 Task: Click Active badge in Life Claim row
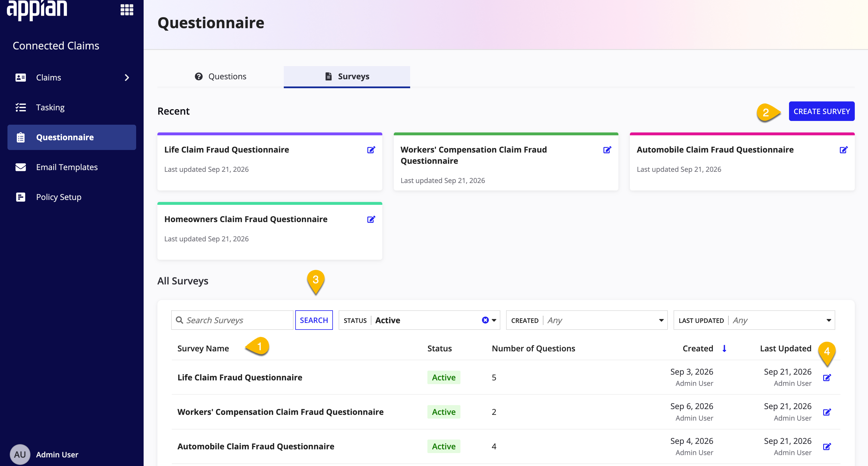443,378
